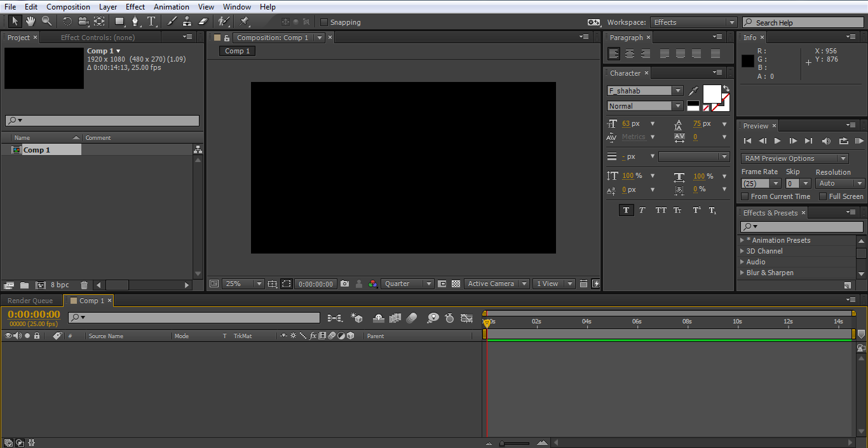Select the Puppet Pin tool
This screenshot has height=448, width=868.
(x=245, y=22)
